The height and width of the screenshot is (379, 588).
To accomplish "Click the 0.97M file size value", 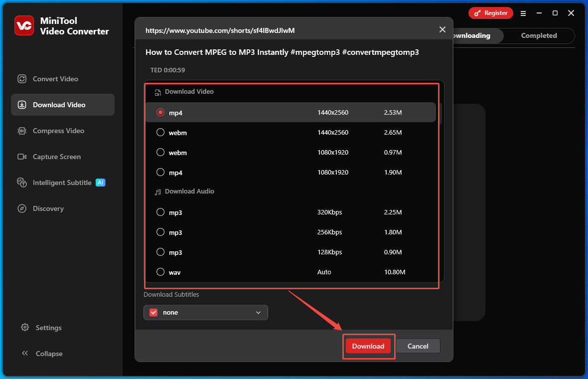I will coord(393,152).
